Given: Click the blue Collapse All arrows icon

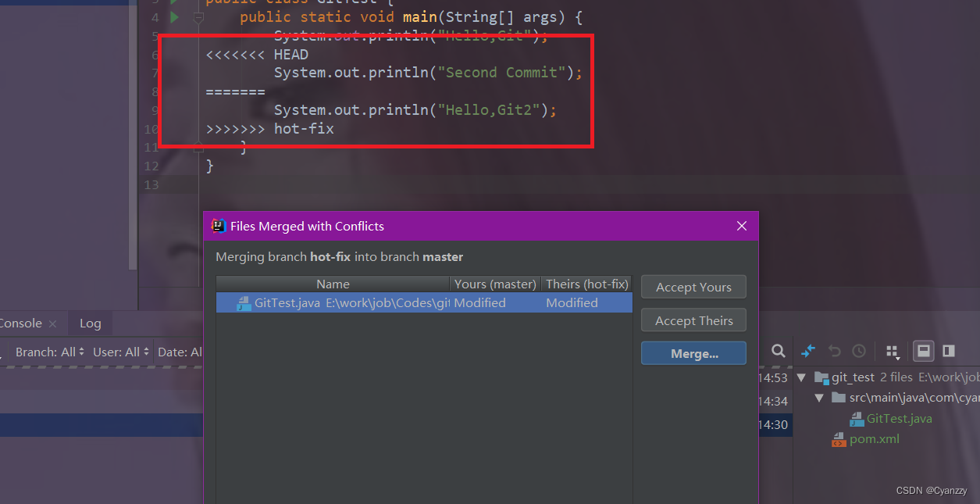Looking at the screenshot, I should (x=809, y=351).
